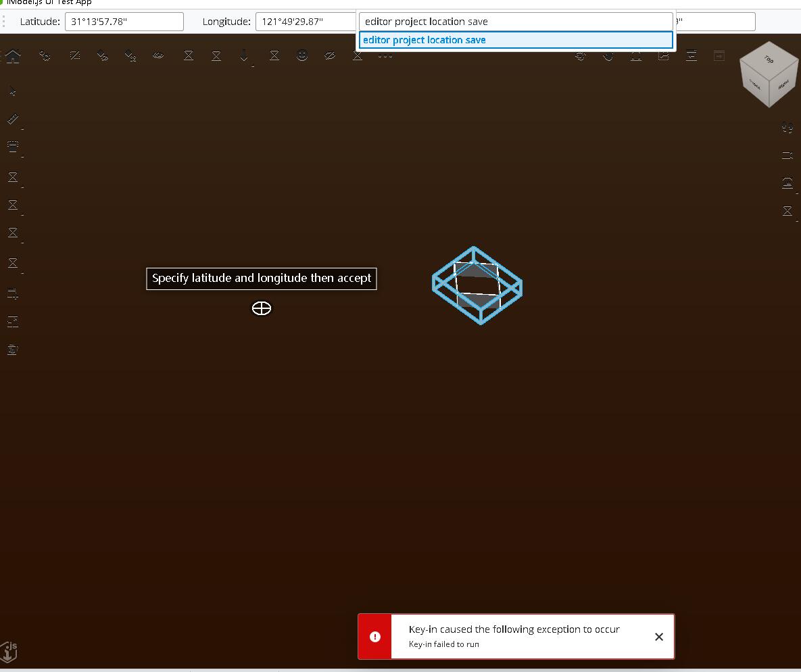
Task: Activate the Walk footsteps tool
Action: click(787, 128)
